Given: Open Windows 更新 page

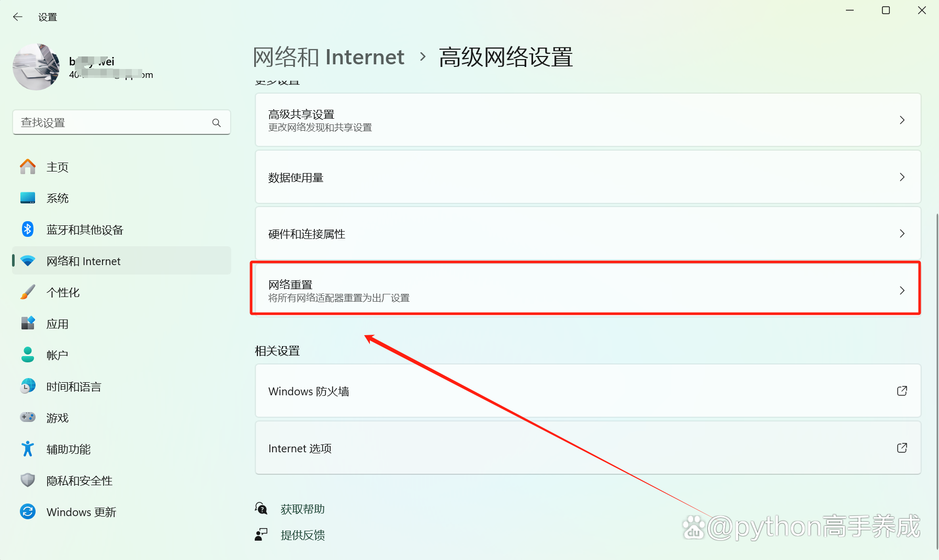Looking at the screenshot, I should [x=121, y=512].
